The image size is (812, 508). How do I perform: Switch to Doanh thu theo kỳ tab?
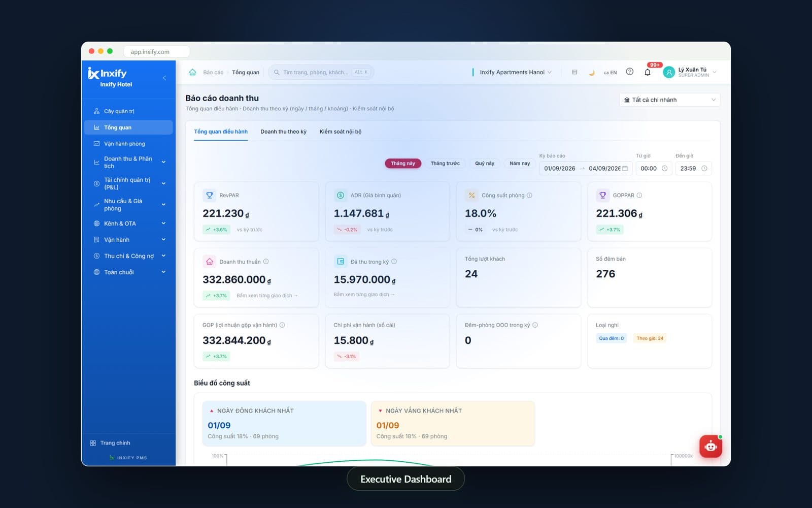284,132
